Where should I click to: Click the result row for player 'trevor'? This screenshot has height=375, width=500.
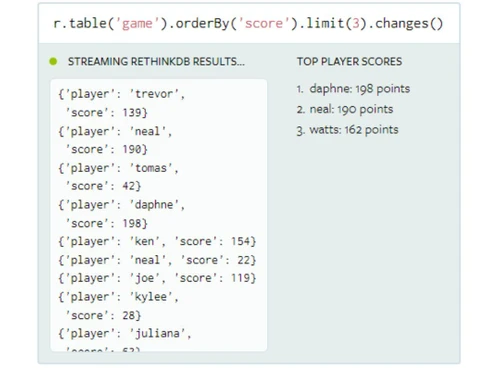tap(121, 94)
